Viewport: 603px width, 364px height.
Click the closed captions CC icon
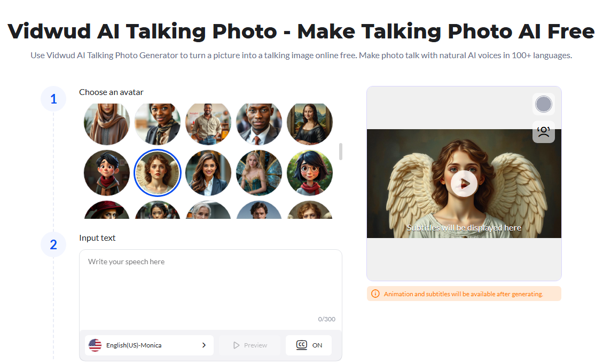(x=302, y=345)
